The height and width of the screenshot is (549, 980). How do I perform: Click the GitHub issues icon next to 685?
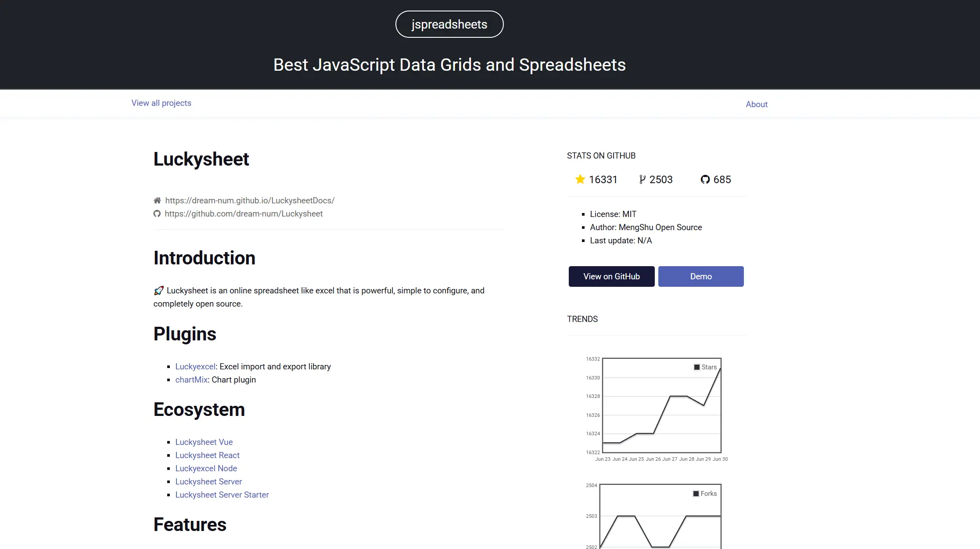pyautogui.click(x=705, y=179)
